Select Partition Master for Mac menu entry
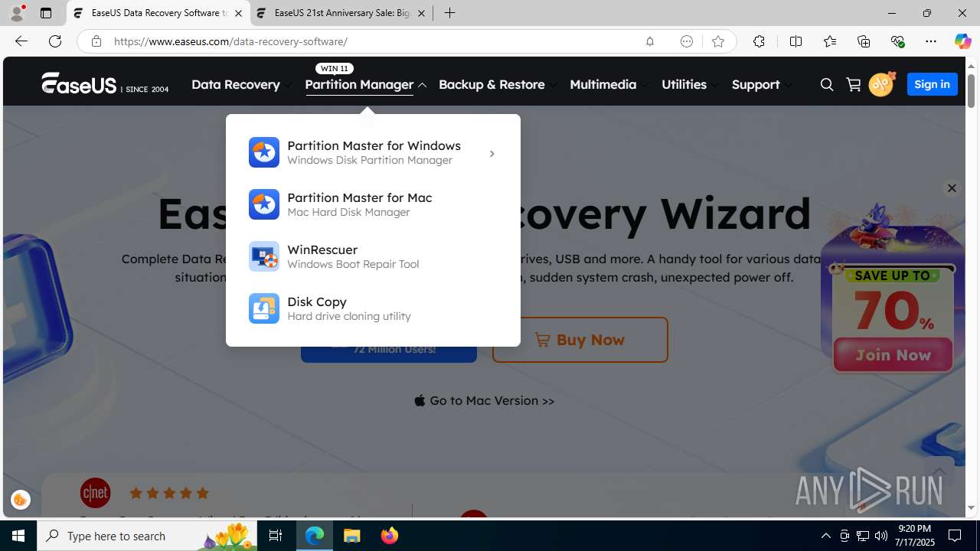 (x=373, y=204)
